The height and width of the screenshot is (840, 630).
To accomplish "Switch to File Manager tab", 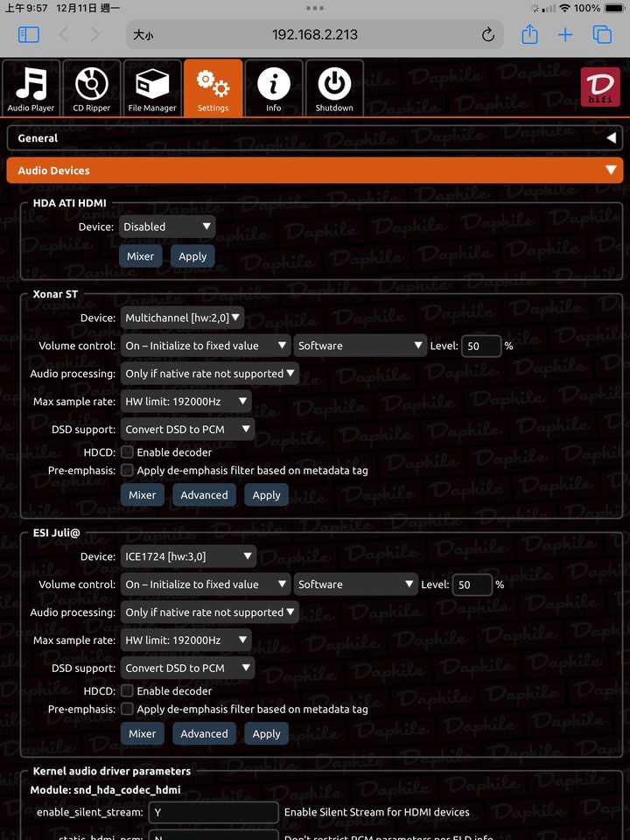I will (152, 87).
